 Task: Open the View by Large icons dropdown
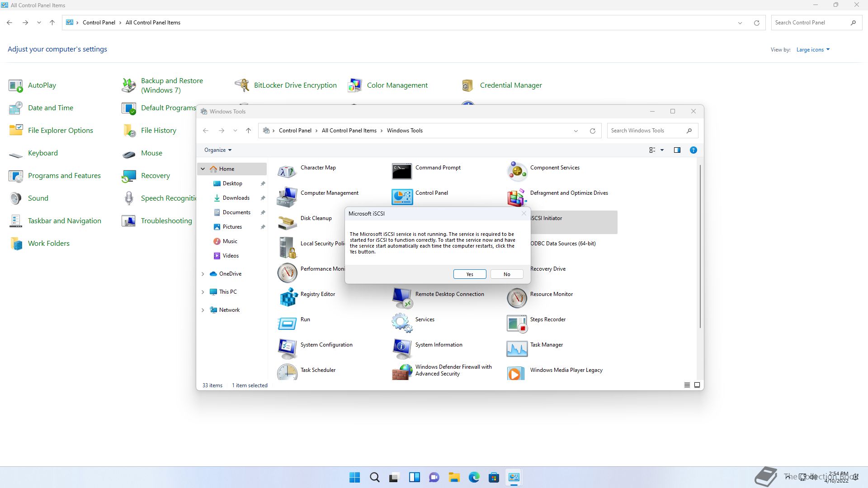(x=813, y=50)
